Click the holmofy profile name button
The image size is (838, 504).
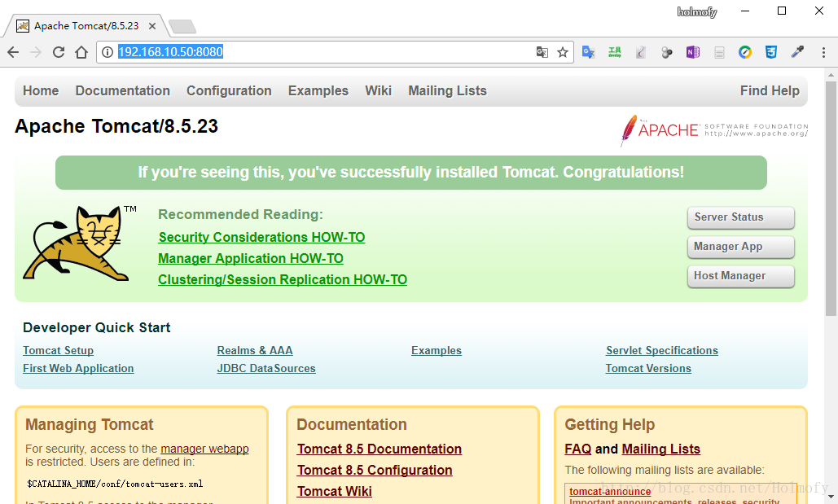697,11
